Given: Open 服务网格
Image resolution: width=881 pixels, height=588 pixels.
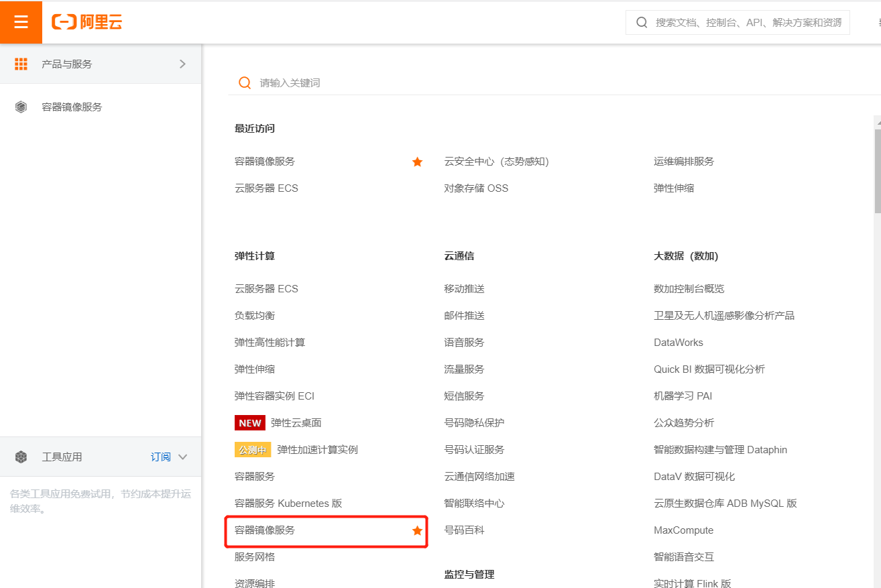Looking at the screenshot, I should point(255,557).
